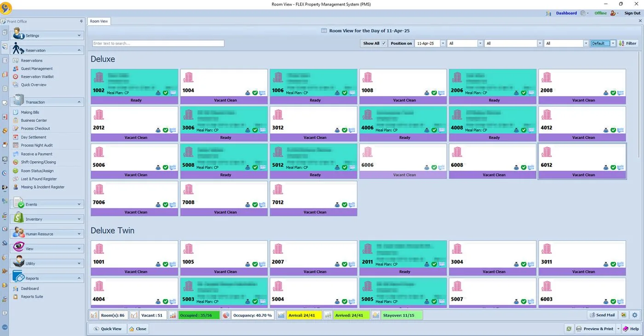The height and width of the screenshot is (336, 644).
Task: Click the Lost & Found Register icon
Action: click(16, 179)
